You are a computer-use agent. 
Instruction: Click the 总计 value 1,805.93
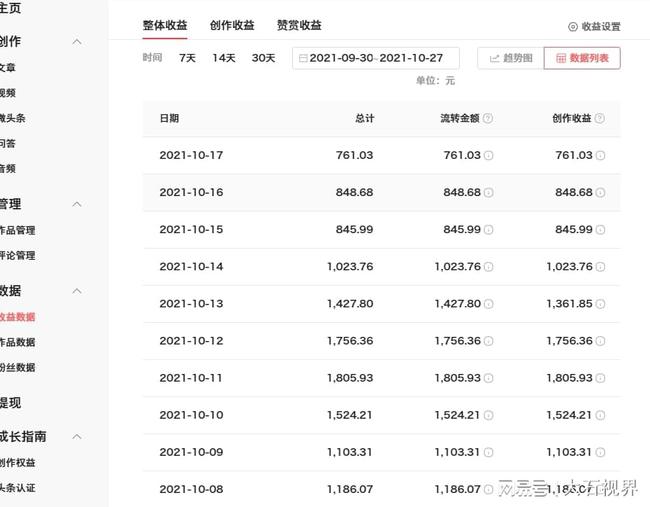[350, 378]
